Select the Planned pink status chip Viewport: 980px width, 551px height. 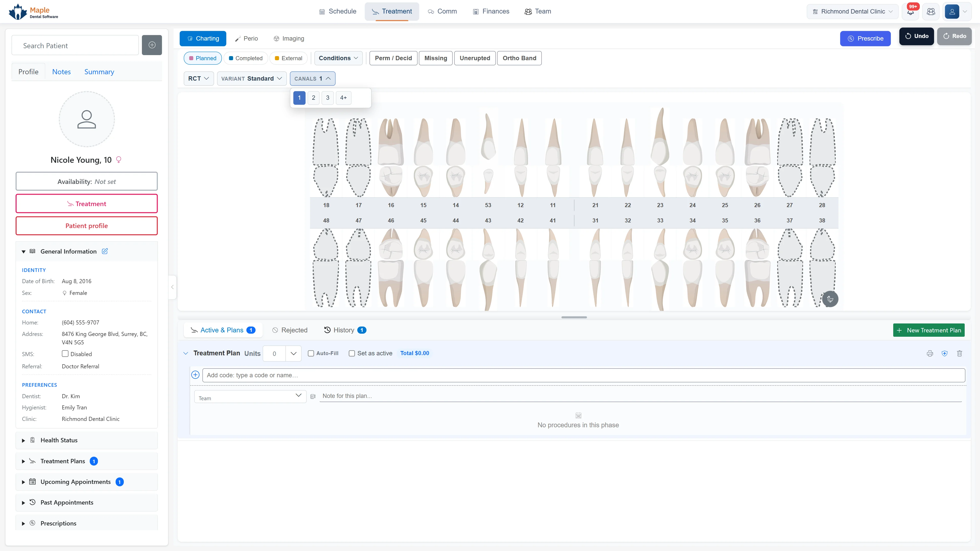pyautogui.click(x=203, y=58)
